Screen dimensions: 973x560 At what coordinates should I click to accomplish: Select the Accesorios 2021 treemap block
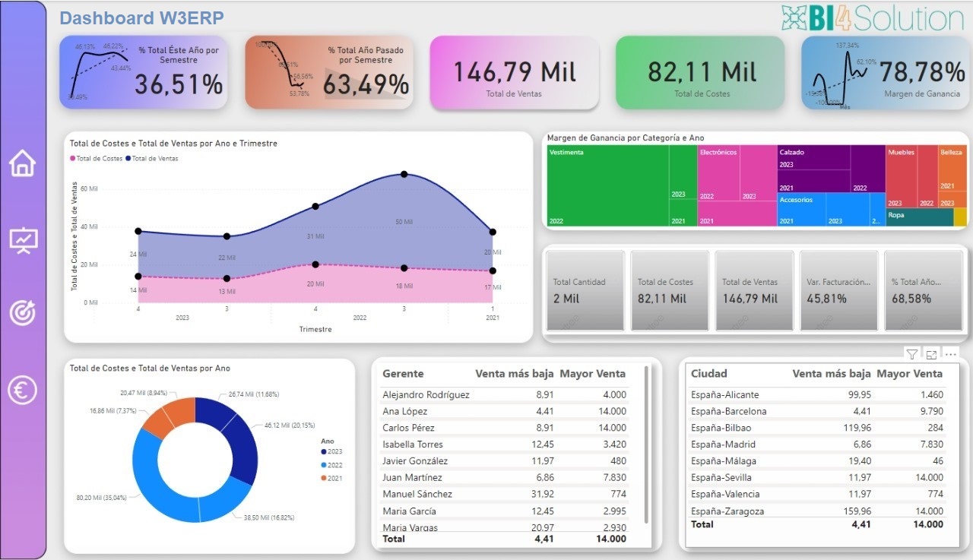point(801,209)
